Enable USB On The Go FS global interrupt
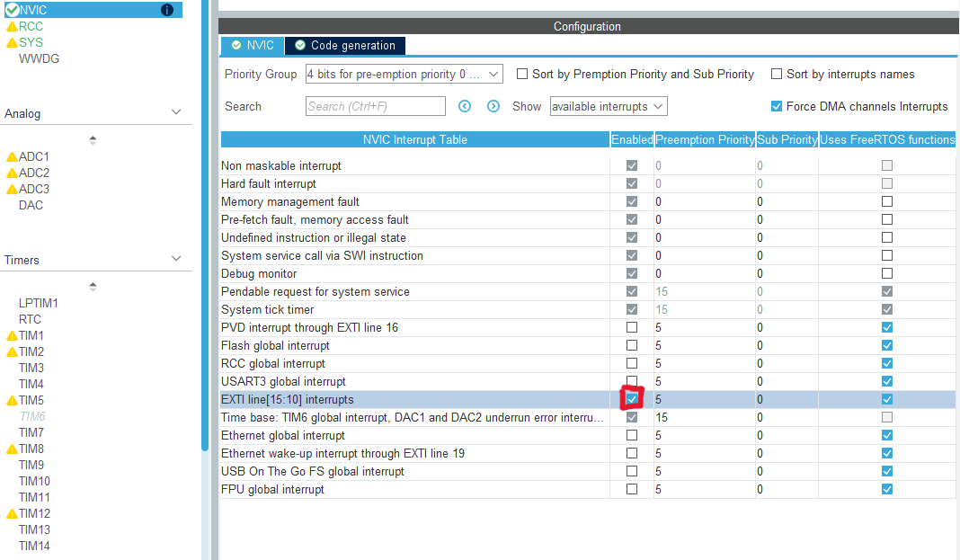The width and height of the screenshot is (960, 560). pyautogui.click(x=632, y=471)
